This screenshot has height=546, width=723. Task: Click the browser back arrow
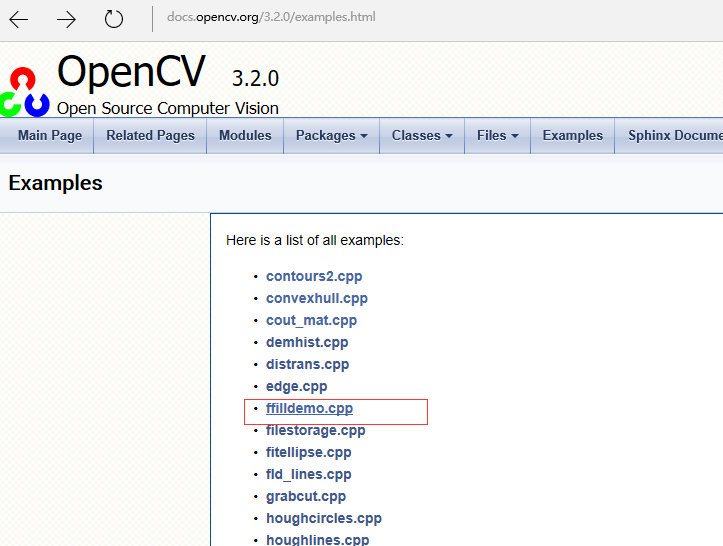click(x=19, y=18)
